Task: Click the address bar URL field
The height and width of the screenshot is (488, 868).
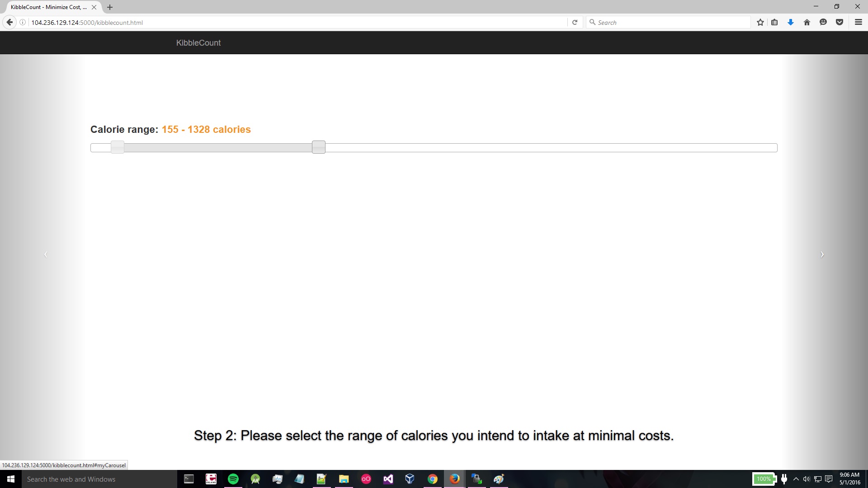Action: click(x=294, y=23)
